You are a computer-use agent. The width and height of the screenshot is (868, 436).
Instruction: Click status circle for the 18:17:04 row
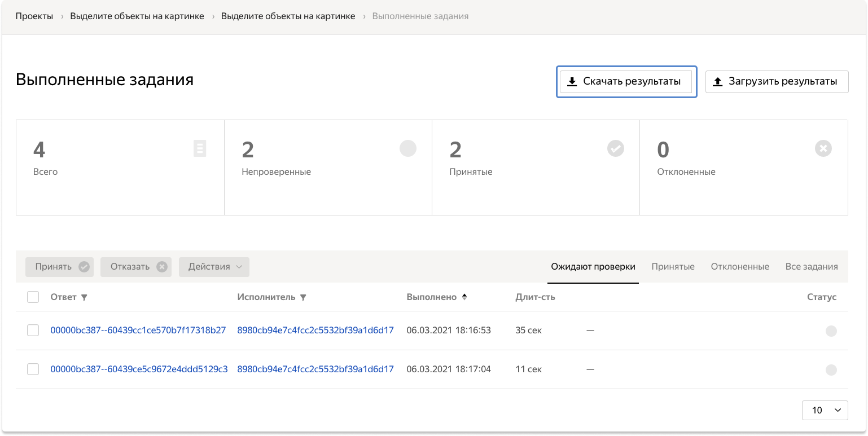831,370
